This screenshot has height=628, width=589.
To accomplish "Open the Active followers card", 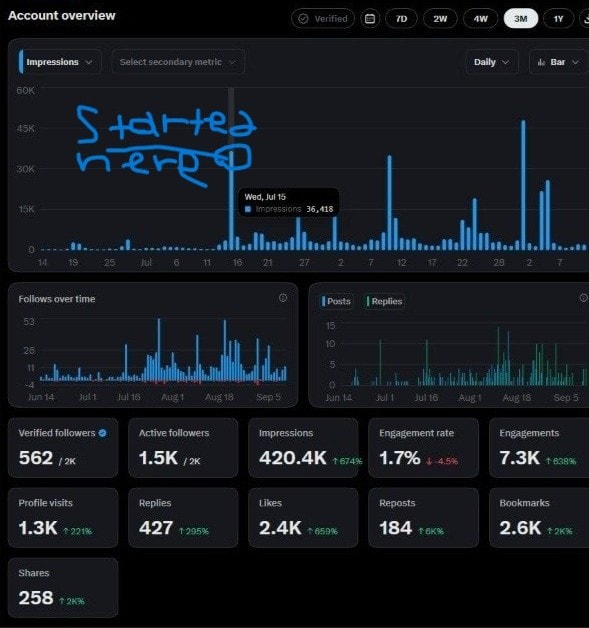I will coord(183,448).
